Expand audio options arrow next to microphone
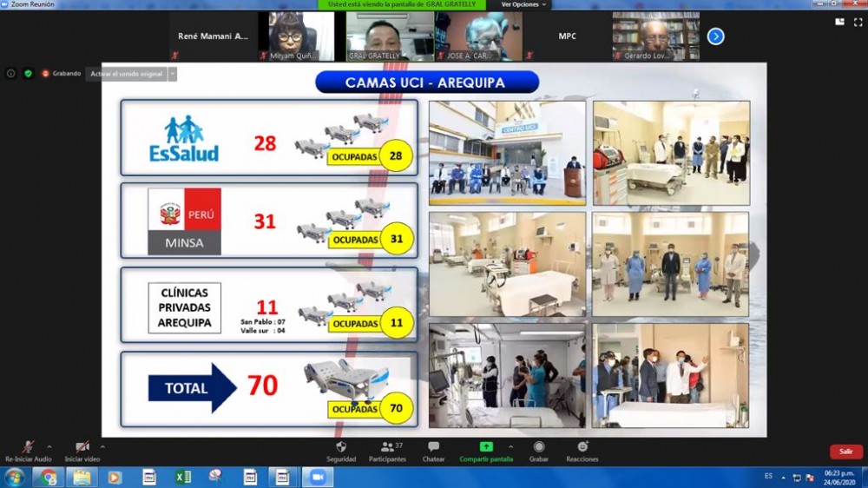 pyautogui.click(x=49, y=446)
